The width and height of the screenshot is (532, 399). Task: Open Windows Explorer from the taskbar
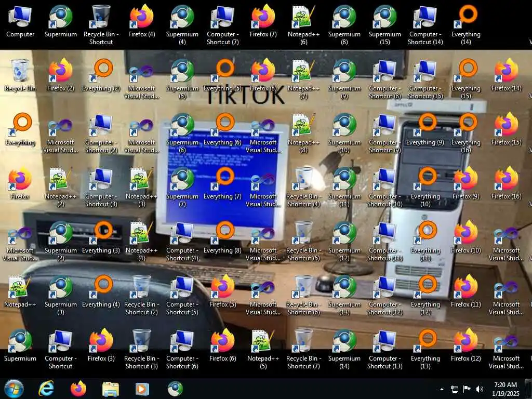pyautogui.click(x=111, y=389)
